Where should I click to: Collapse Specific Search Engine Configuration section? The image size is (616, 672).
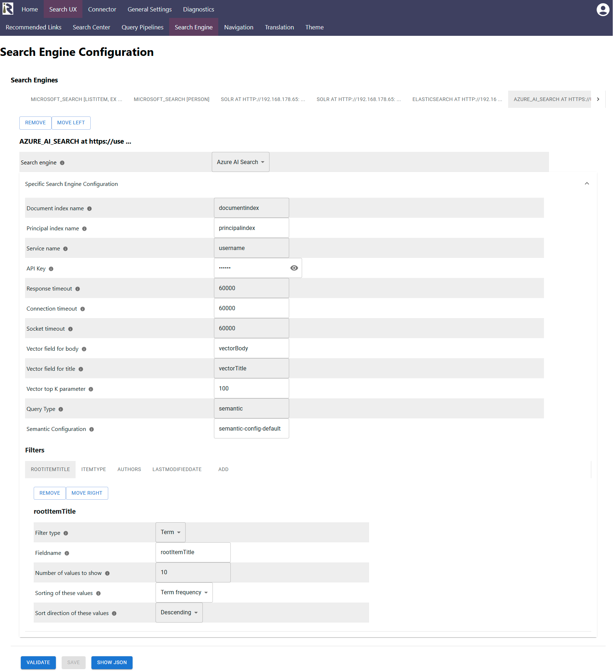coord(587,183)
